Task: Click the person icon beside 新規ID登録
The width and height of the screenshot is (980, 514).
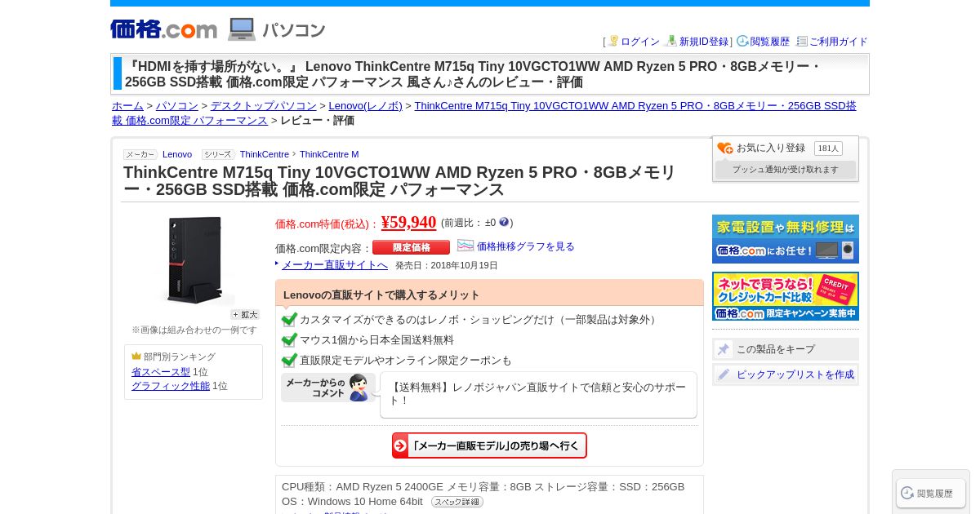Action: pyautogui.click(x=671, y=41)
